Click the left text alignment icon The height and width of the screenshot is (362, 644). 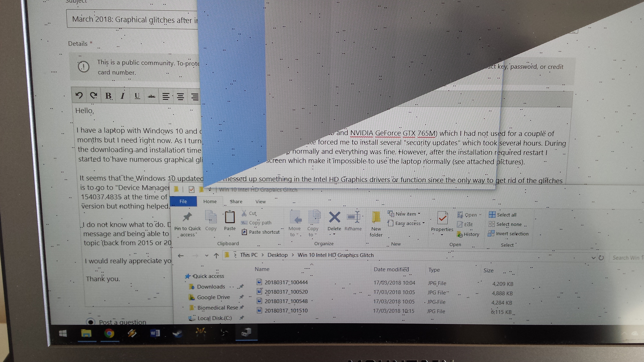tap(165, 96)
